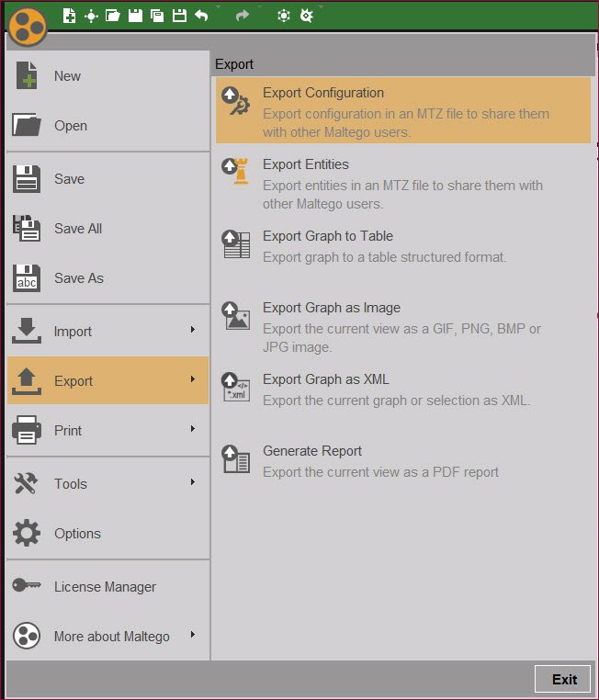Click 'Export the current view as a PDF report'
Image resolution: width=599 pixels, height=700 pixels.
pos(380,472)
